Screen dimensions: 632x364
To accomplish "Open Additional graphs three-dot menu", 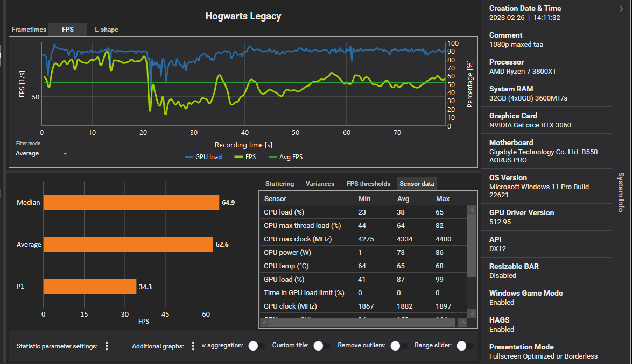I will point(193,346).
